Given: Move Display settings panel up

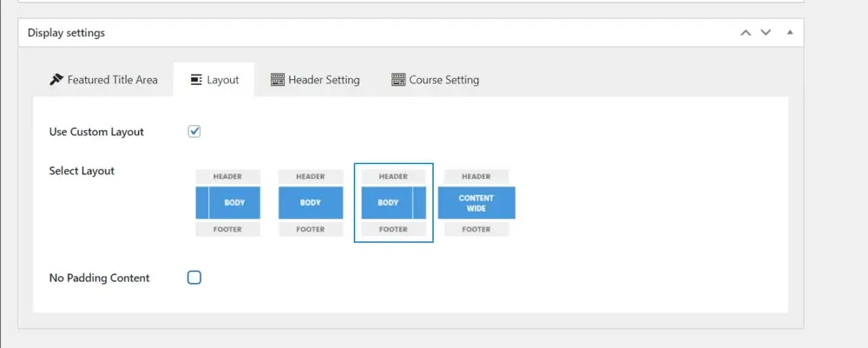Looking at the screenshot, I should click(x=746, y=33).
